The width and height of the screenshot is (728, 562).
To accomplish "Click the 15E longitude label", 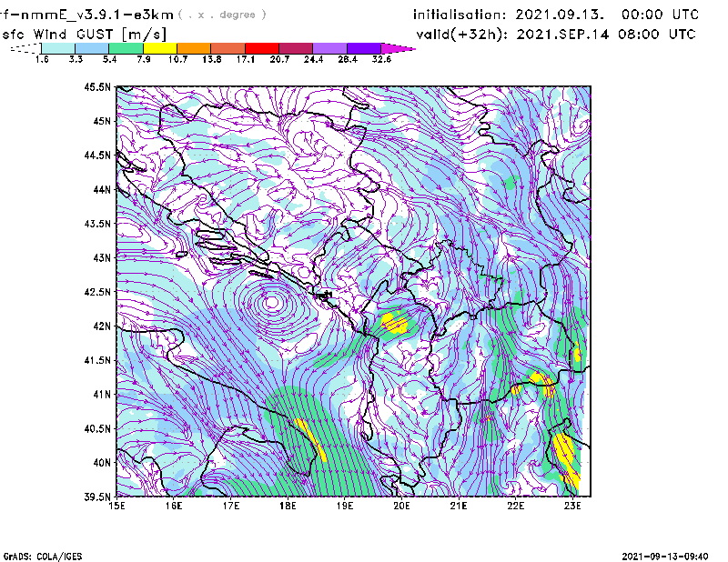I will [x=116, y=506].
